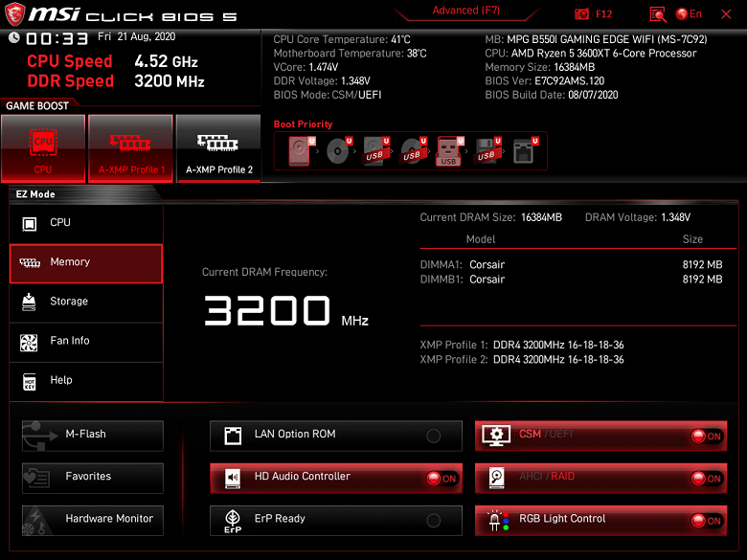Click the fan icon next to Fan Info
Viewport: 747px width, 560px height.
click(29, 343)
